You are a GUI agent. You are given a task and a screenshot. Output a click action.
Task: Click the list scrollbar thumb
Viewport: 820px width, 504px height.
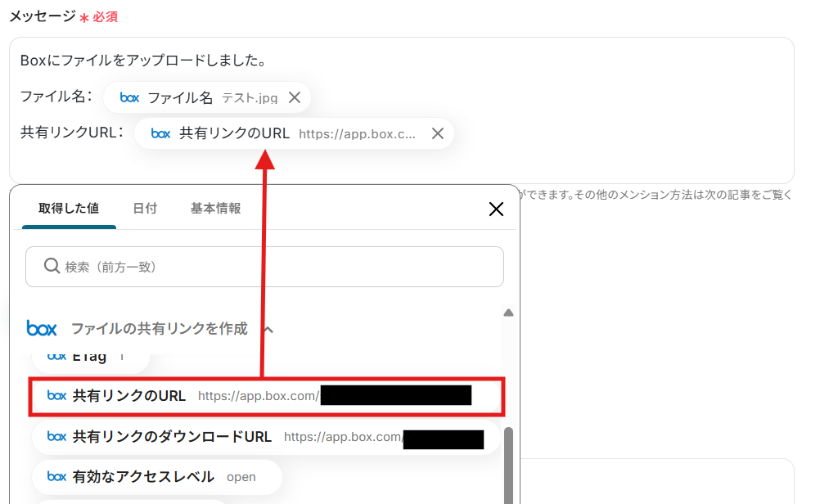coord(508,466)
